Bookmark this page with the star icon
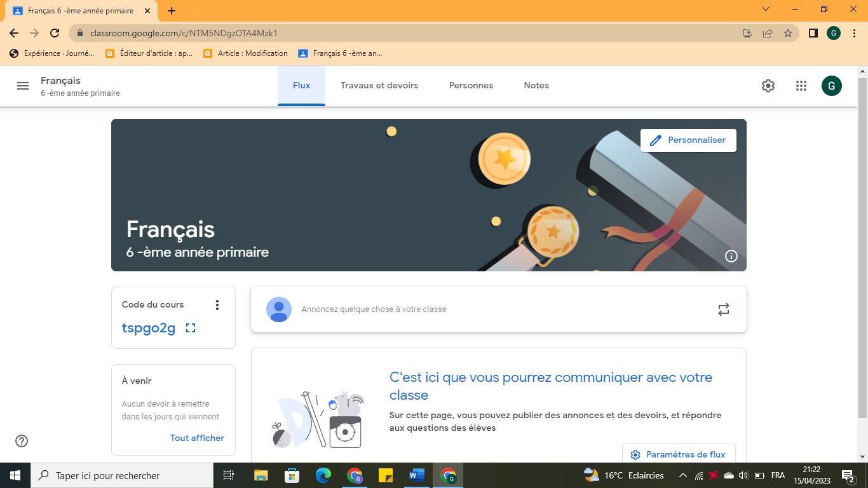The height and width of the screenshot is (488, 868). pyautogui.click(x=788, y=33)
